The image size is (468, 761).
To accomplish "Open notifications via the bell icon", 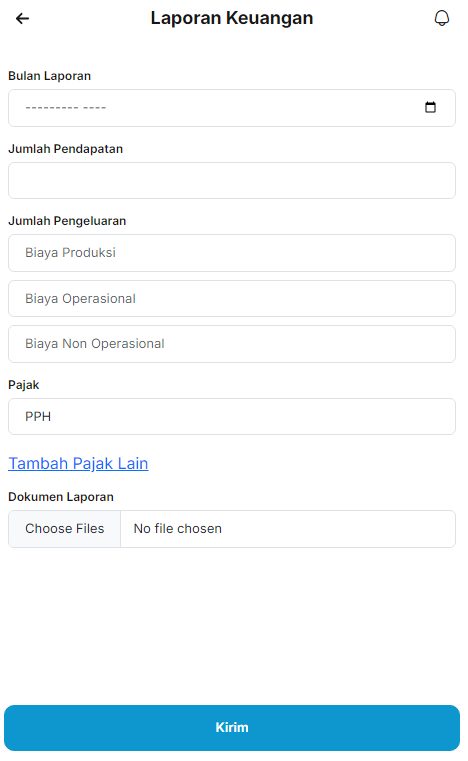I will pyautogui.click(x=441, y=18).
